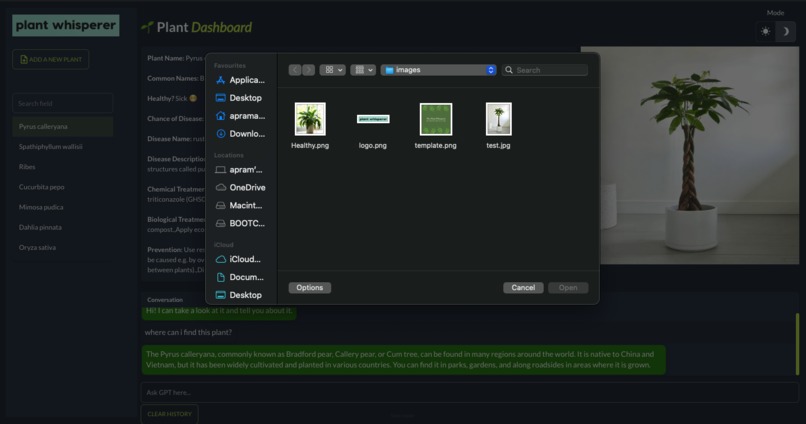Click the conversation panel scrollbar
This screenshot has width=806, height=424.
pyautogui.click(x=797, y=344)
